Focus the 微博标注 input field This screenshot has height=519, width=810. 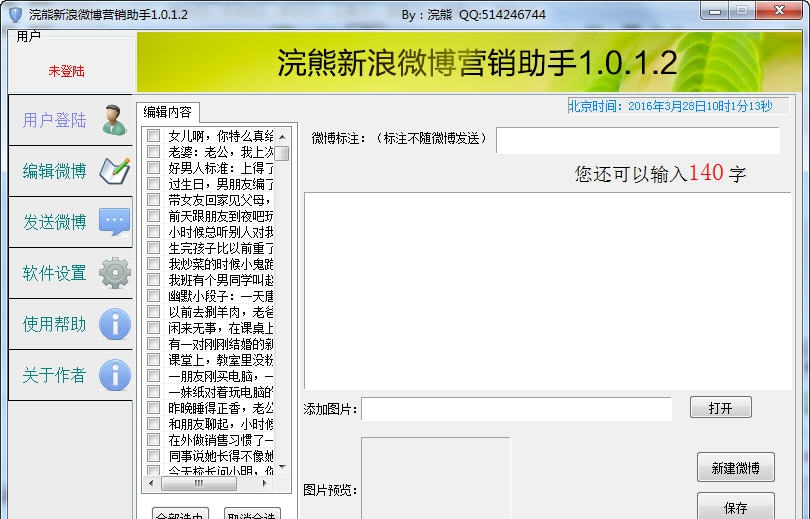637,140
